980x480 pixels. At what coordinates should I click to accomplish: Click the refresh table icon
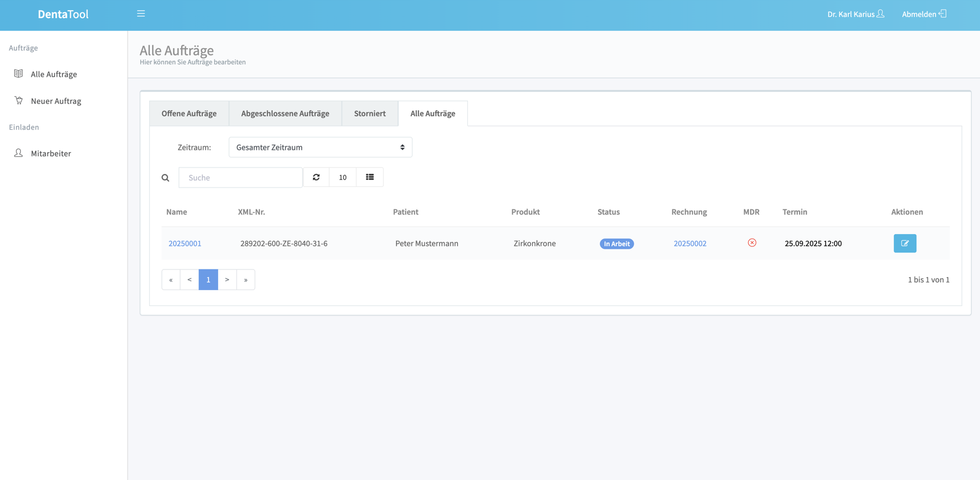pyautogui.click(x=316, y=177)
